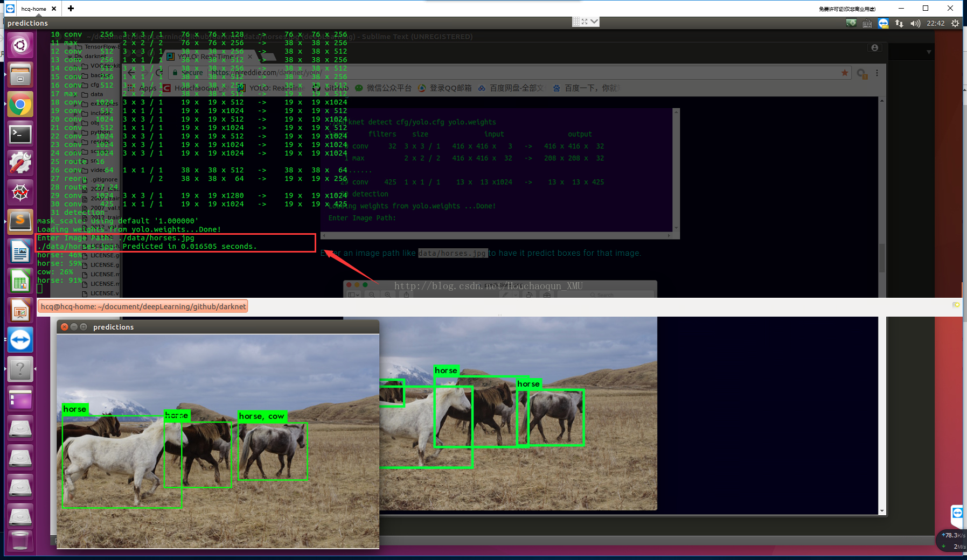The height and width of the screenshot is (560, 967).
Task: Click the '31 detection' layer line in terminal
Action: pos(78,213)
